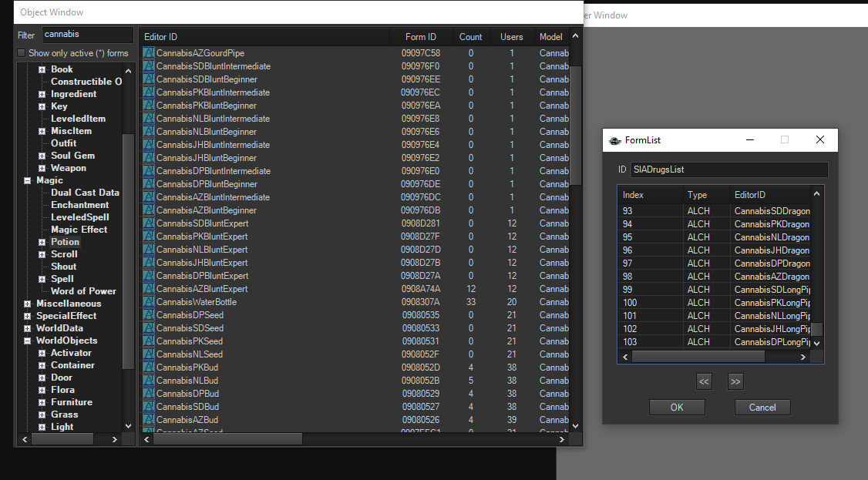Image resolution: width=868 pixels, height=480 pixels.
Task: Click the icon beside CannabisJHBluntBeginner
Action: (x=148, y=158)
